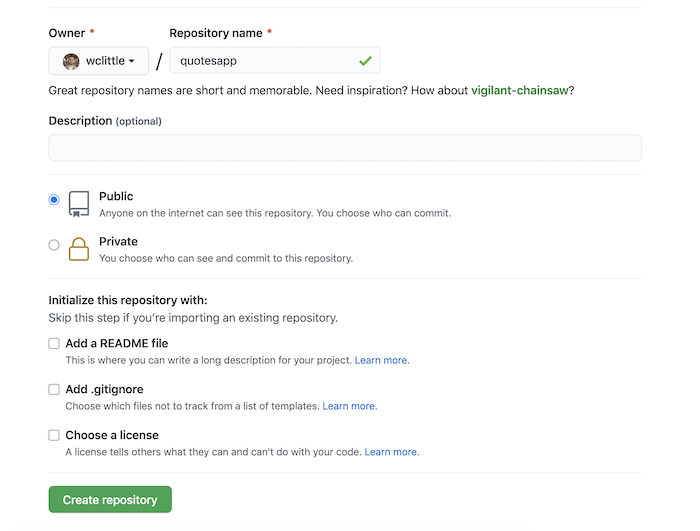Image resolution: width=700 pixels, height=531 pixels.
Task: Click the green checkmark in repository name field
Action: coord(365,61)
